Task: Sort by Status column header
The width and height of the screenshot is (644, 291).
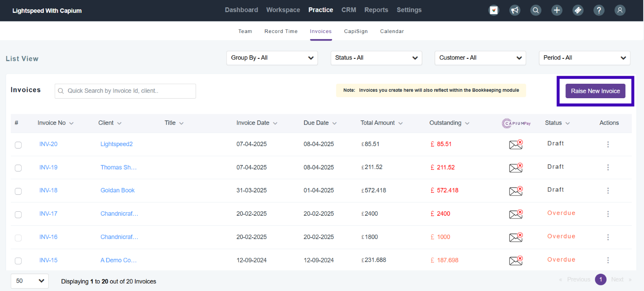Action: click(557, 123)
